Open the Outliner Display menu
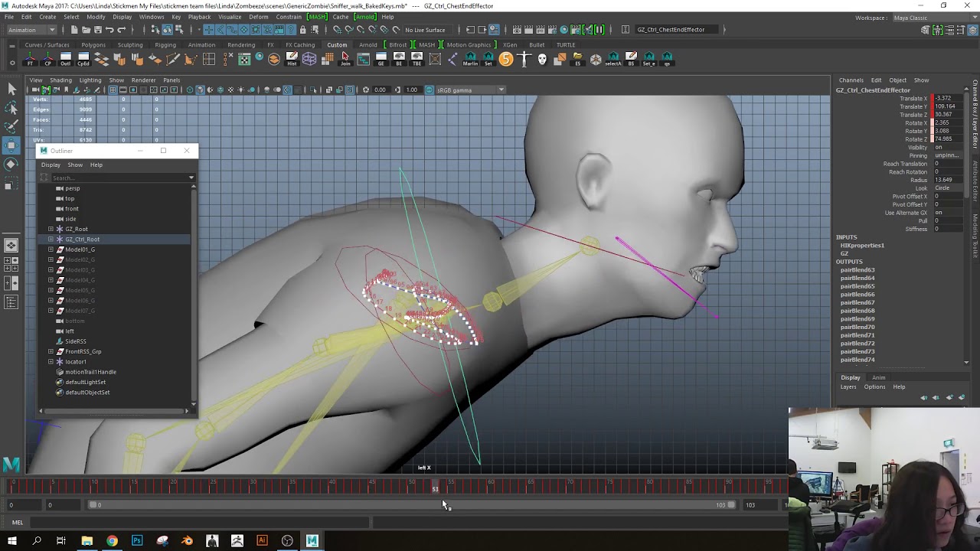This screenshot has height=551, width=980. (x=51, y=165)
